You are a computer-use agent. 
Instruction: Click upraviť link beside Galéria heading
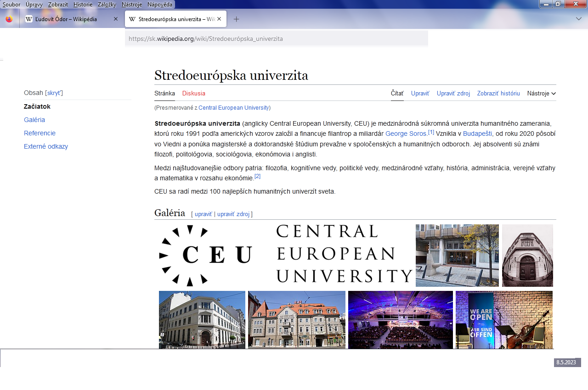(x=204, y=214)
